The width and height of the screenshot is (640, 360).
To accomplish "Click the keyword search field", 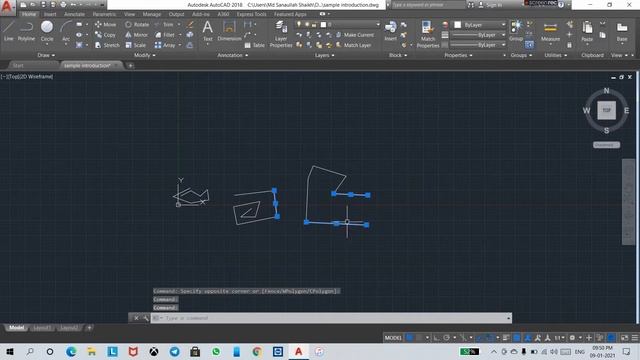I will 428,5.
